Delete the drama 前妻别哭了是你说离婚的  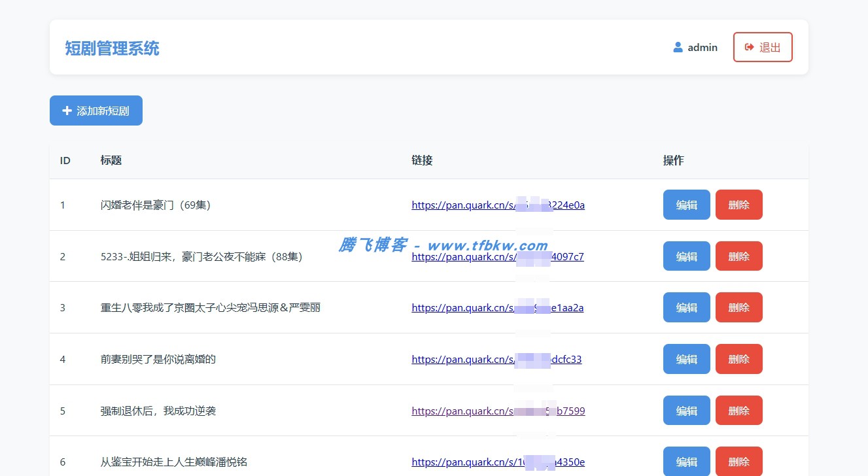coord(738,359)
